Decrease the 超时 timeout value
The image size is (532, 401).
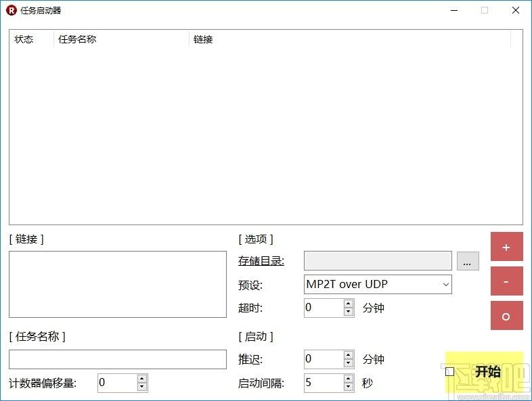tap(349, 312)
